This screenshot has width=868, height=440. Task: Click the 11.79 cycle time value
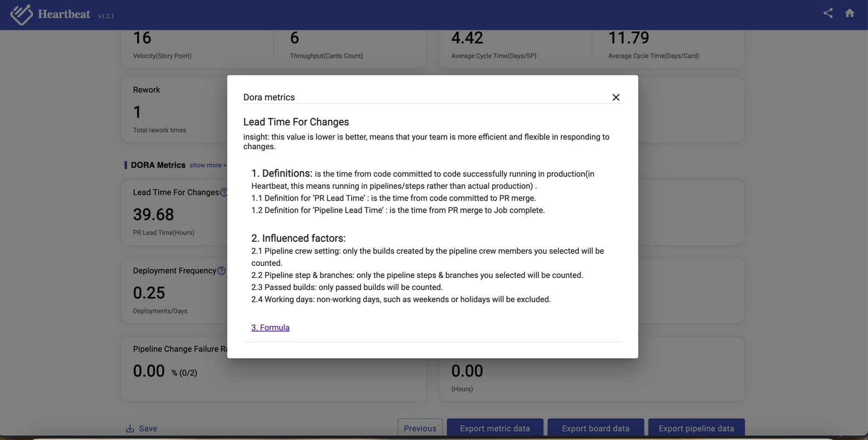pos(629,38)
